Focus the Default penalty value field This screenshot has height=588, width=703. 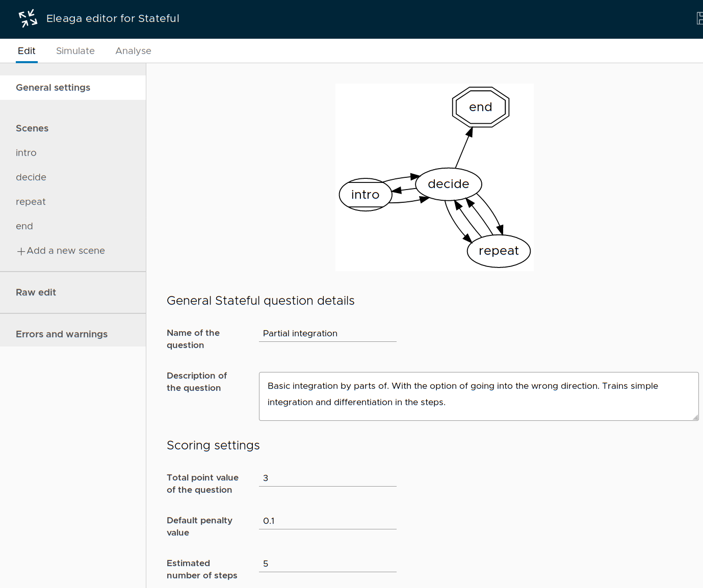(327, 521)
